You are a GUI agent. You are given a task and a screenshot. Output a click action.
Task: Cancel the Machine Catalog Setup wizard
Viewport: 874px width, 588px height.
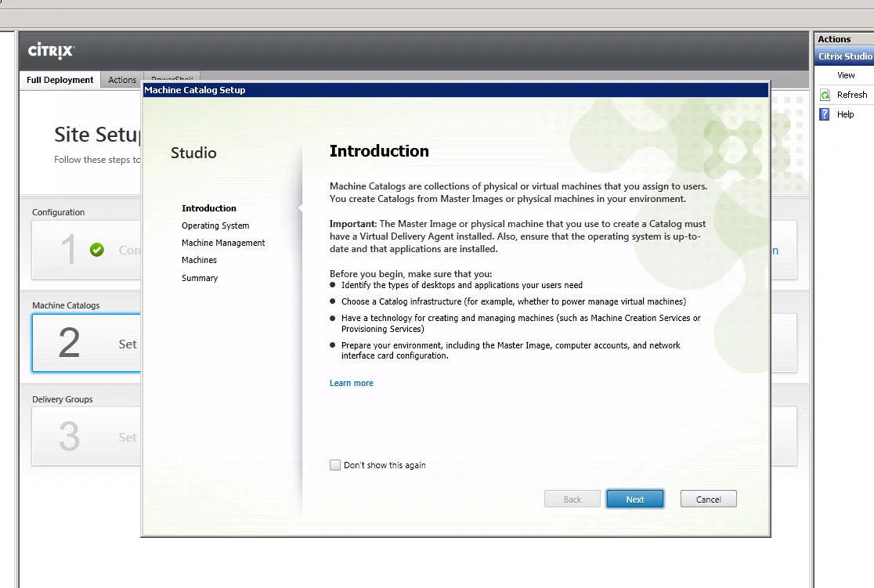[709, 499]
